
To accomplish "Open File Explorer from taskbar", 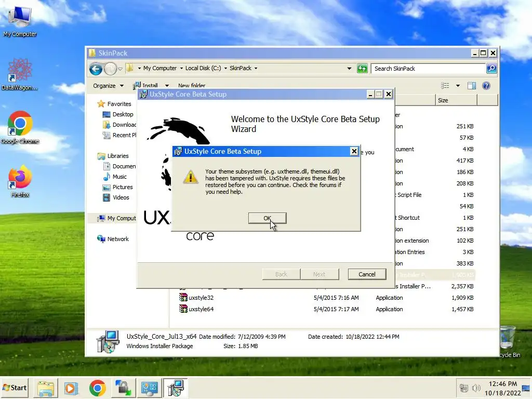I will tap(46, 388).
